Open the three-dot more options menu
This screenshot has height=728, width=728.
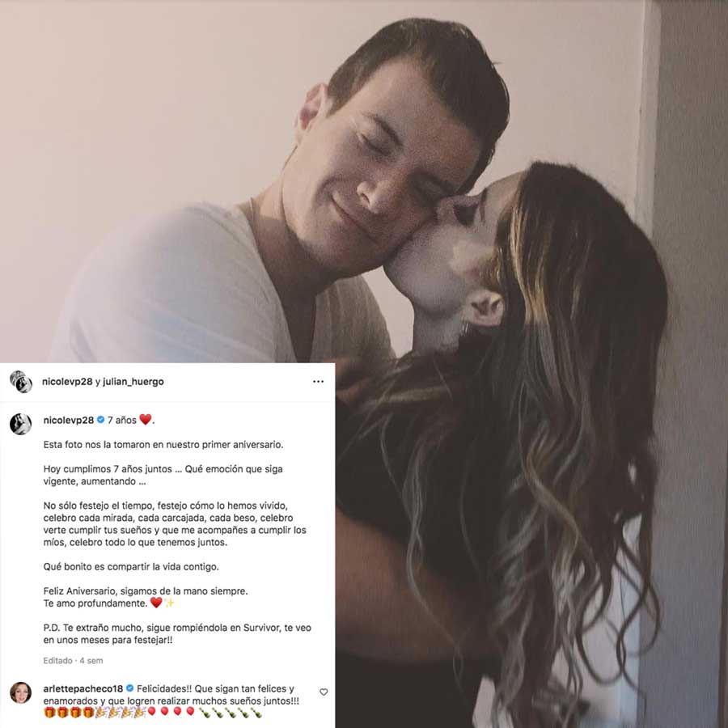[x=318, y=382]
